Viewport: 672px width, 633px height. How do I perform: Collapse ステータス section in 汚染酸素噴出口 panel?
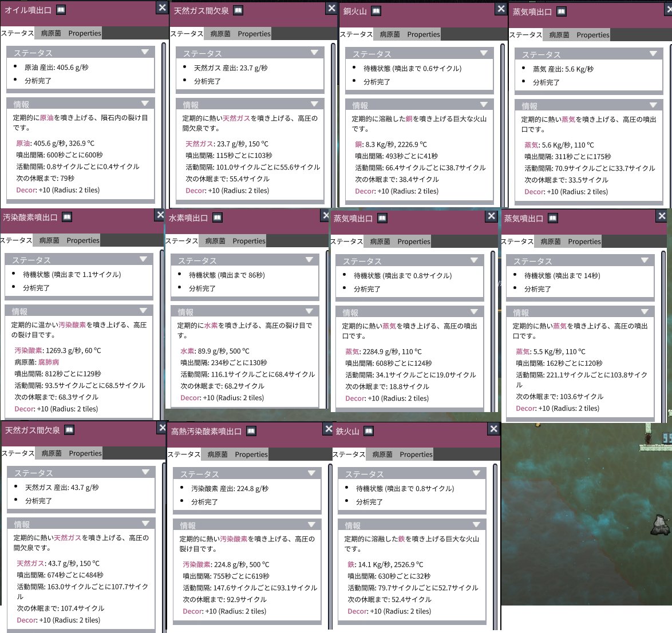point(143,259)
